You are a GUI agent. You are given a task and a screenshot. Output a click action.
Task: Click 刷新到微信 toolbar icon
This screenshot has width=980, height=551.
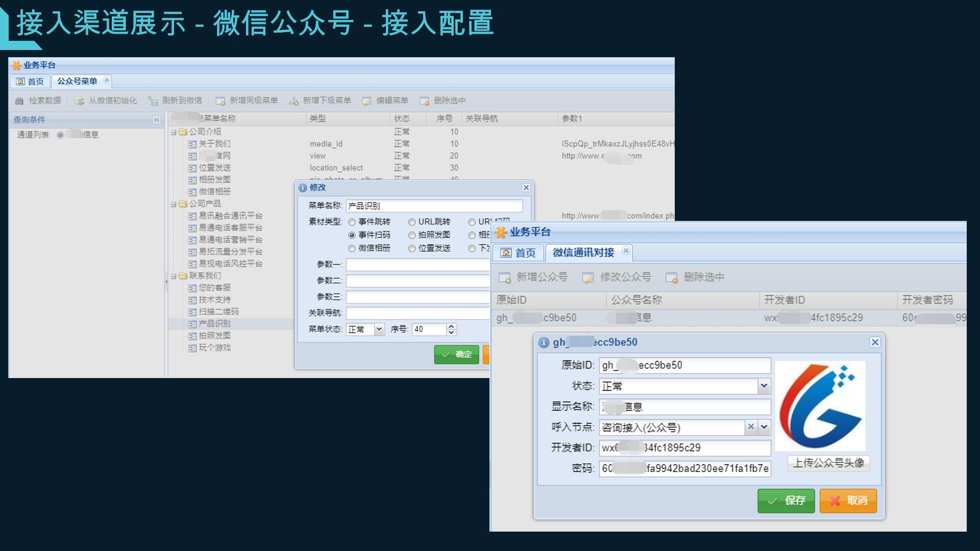tap(153, 101)
